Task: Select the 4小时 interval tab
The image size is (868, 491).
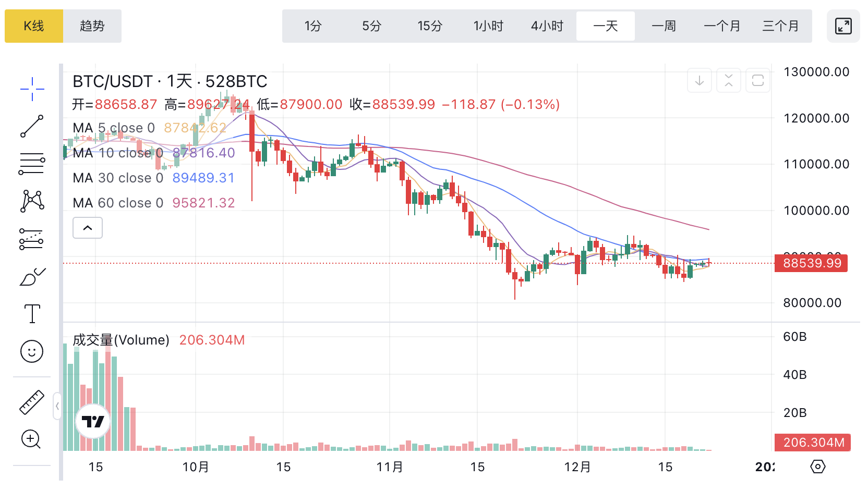Action: [x=547, y=26]
